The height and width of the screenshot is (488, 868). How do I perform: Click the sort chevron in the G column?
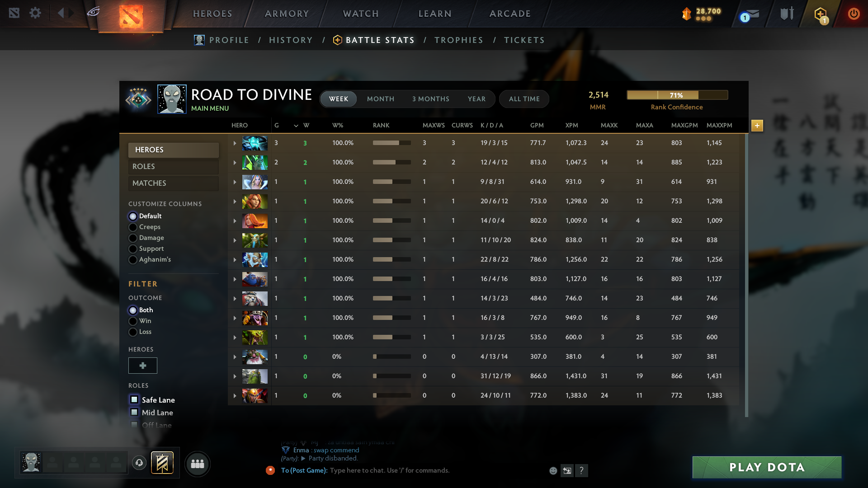(x=296, y=126)
